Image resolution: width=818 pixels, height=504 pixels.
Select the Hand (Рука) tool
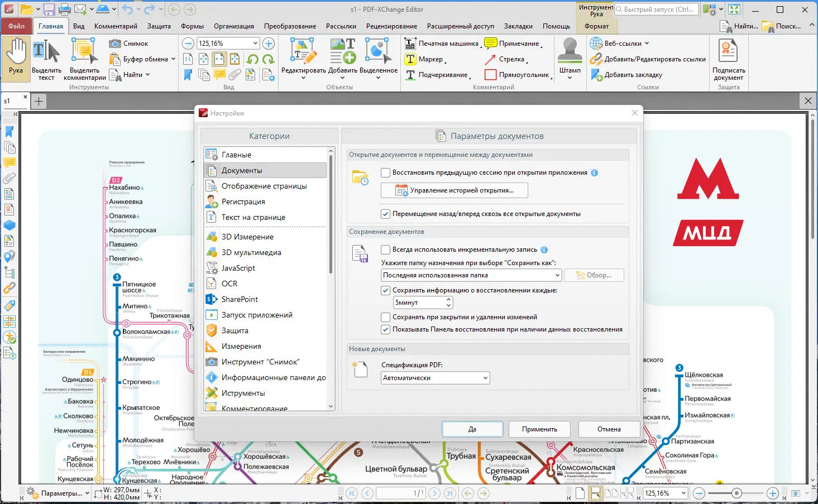pos(16,59)
